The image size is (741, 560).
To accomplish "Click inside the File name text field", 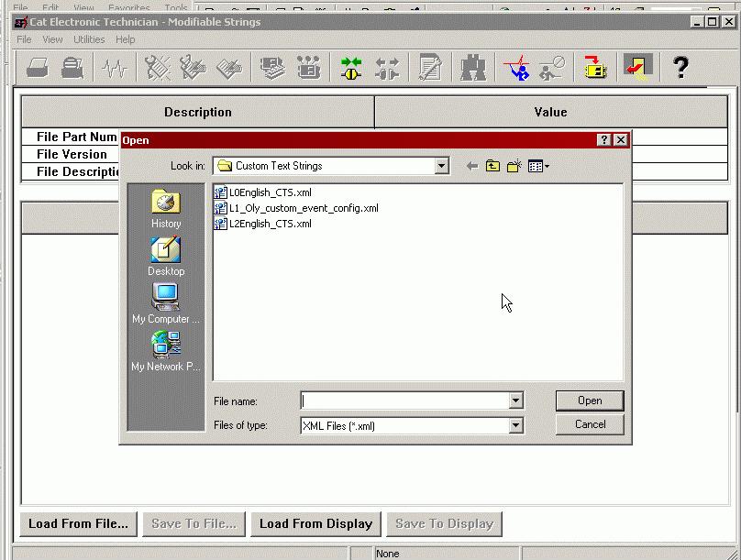I will click(x=405, y=401).
